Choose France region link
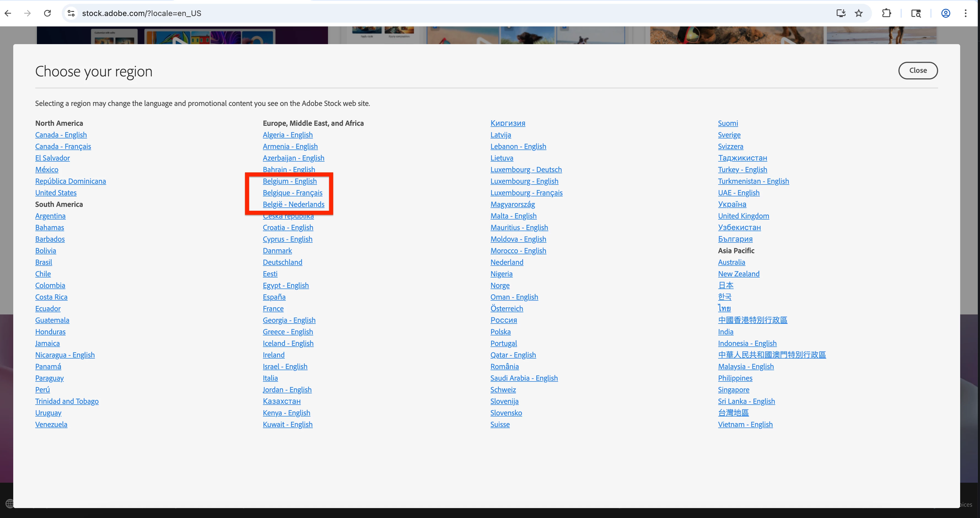The height and width of the screenshot is (518, 980). 273,309
